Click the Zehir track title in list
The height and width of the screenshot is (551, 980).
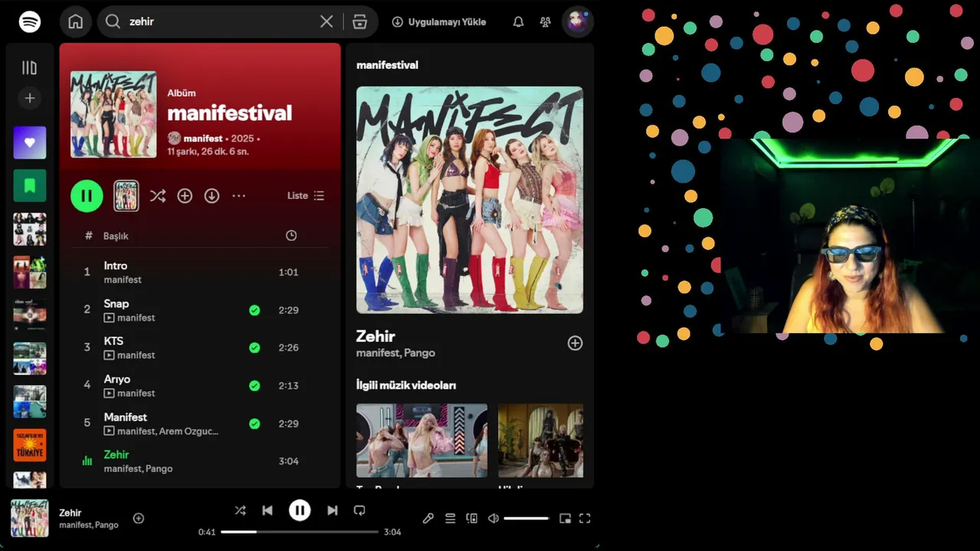(x=116, y=455)
